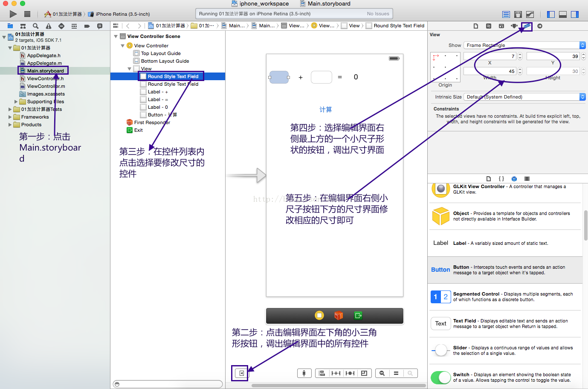Go forward in editor history
The height and width of the screenshot is (389, 588).
click(x=139, y=26)
